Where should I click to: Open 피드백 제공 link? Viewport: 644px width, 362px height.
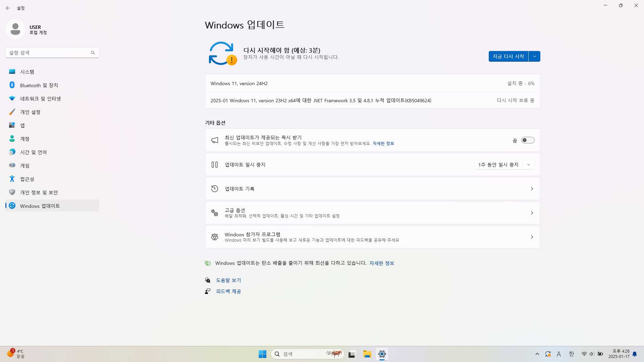228,291
